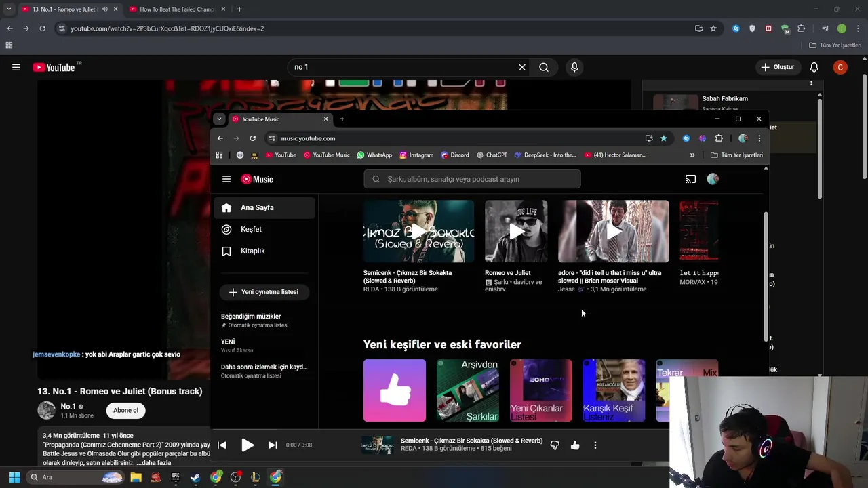868x488 pixels.
Task: Open the DeepSeek bookmark
Action: pos(545,155)
